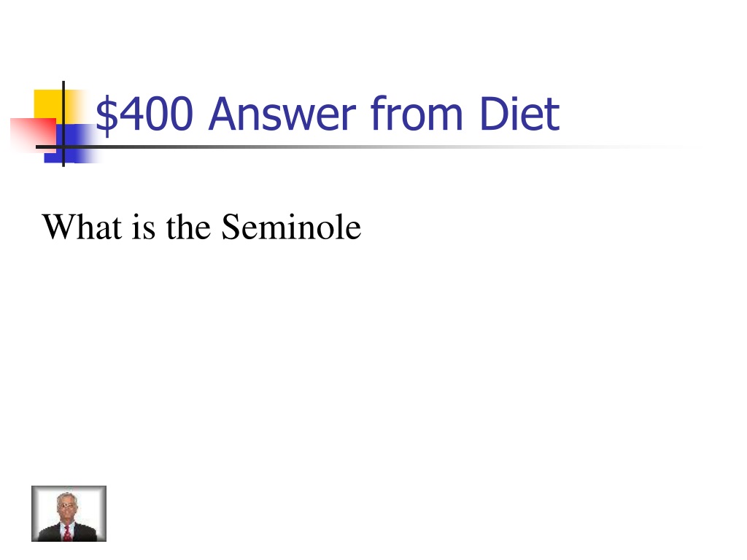747x560 pixels.
Task: Click the word "Answer" in the title
Action: pyautogui.click(x=282, y=114)
